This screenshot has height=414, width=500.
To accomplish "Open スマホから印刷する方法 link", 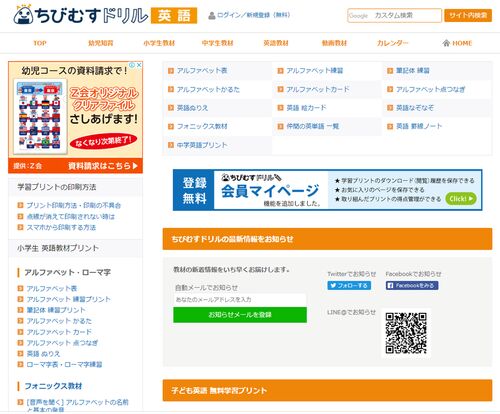I will click(x=61, y=227).
